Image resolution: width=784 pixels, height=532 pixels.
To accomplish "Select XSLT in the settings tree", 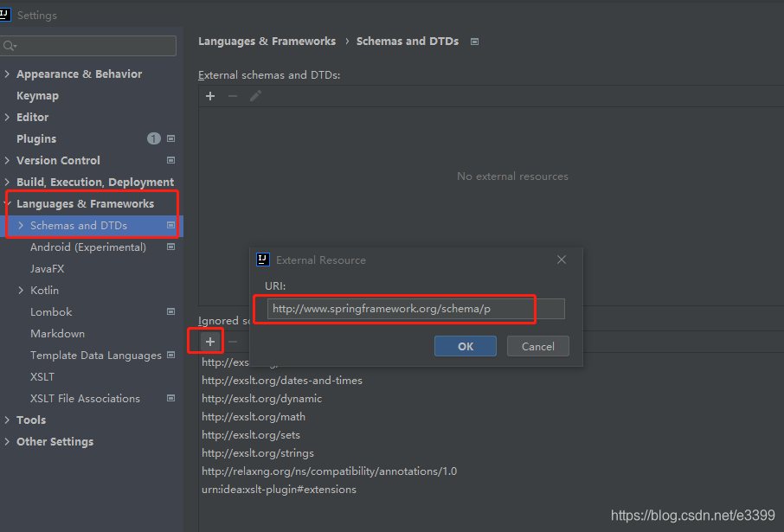I will 42,376.
